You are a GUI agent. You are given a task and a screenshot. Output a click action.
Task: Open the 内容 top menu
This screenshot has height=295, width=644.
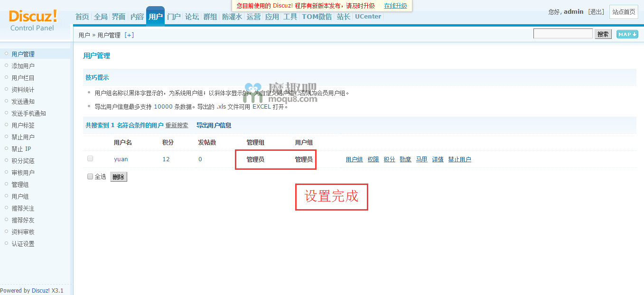coord(137,17)
